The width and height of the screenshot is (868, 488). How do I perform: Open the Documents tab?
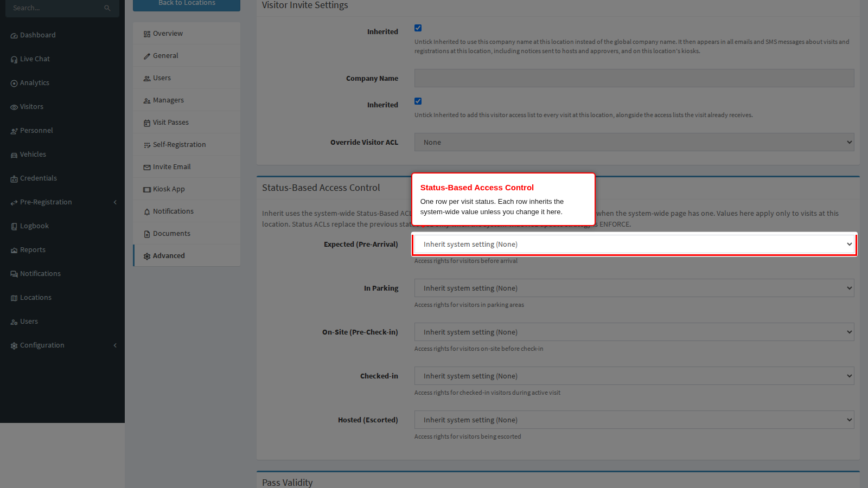pos(187,234)
